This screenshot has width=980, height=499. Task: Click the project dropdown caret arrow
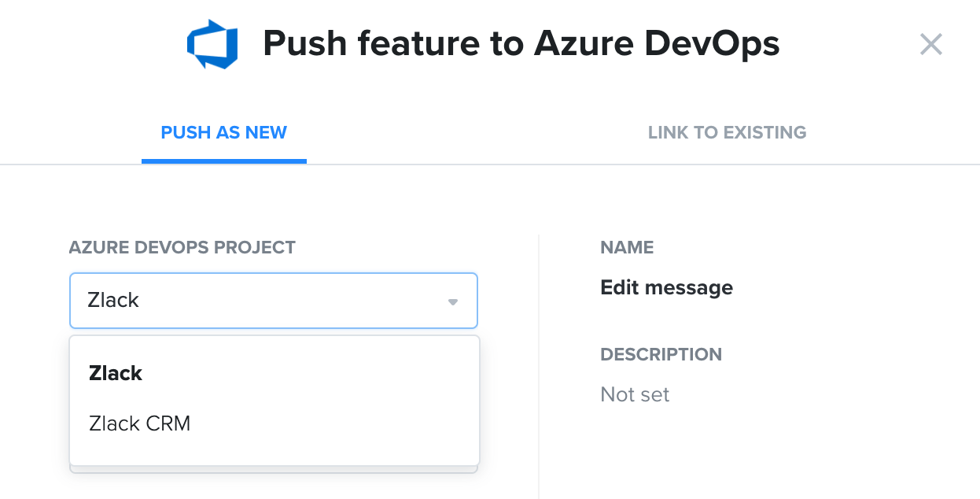(x=453, y=301)
